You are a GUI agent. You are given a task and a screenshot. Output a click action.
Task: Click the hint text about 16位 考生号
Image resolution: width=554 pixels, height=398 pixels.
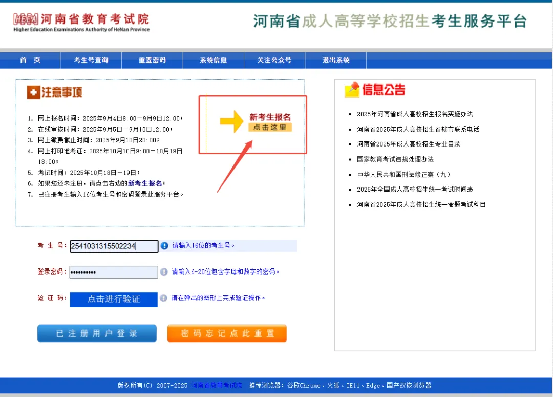point(203,245)
